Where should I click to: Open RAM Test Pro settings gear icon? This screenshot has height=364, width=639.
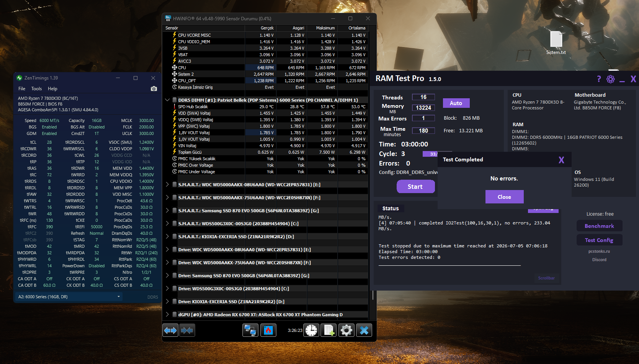click(x=611, y=79)
